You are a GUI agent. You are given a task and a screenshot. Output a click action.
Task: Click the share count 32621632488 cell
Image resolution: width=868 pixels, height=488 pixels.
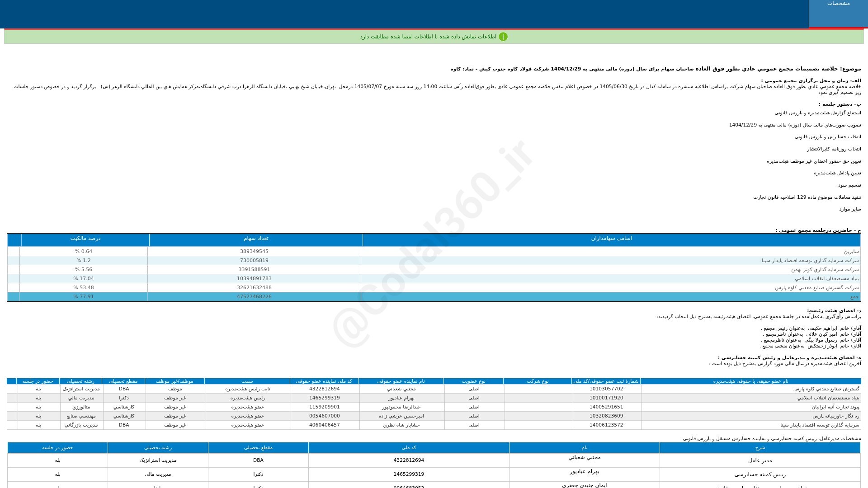pyautogui.click(x=254, y=288)
